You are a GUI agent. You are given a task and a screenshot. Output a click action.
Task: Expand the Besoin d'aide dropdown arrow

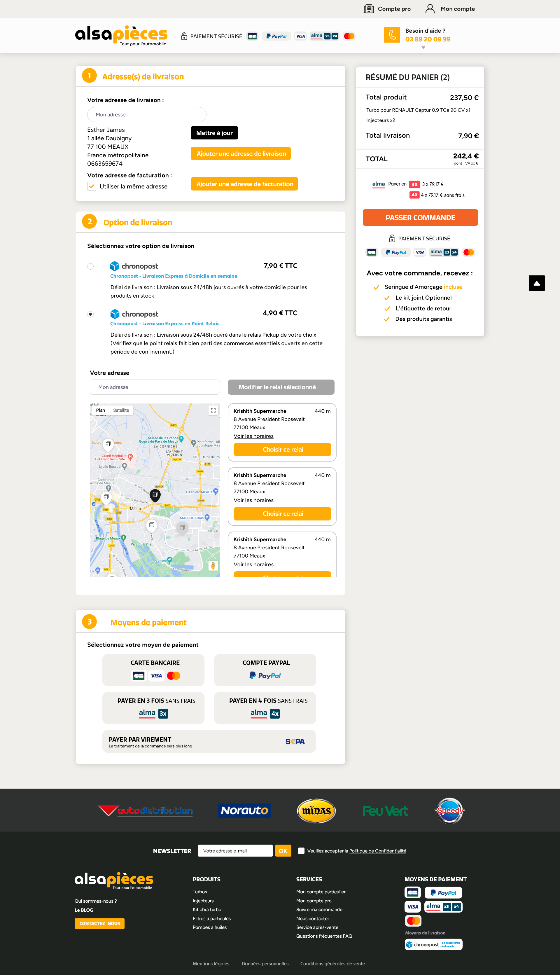coord(423,48)
